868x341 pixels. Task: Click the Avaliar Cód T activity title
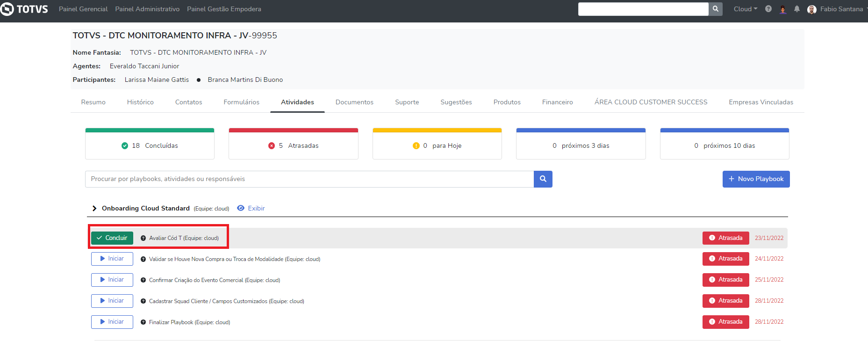click(x=184, y=238)
